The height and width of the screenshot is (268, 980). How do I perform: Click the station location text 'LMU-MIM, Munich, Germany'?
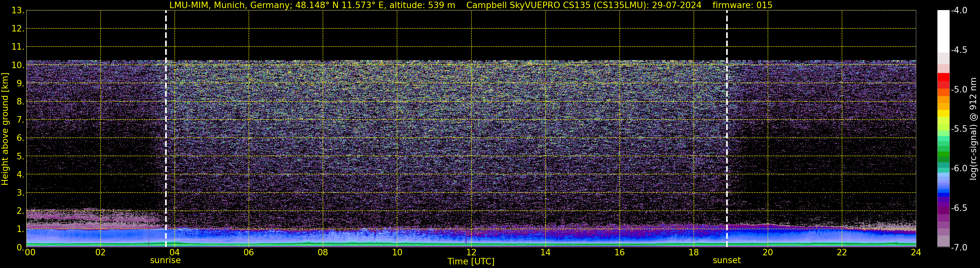(x=231, y=5)
